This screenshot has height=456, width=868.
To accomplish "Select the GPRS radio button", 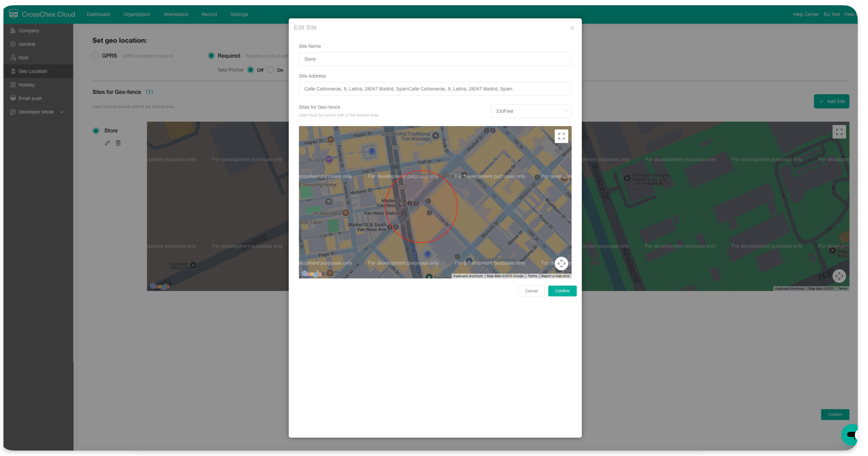I will tap(95, 56).
